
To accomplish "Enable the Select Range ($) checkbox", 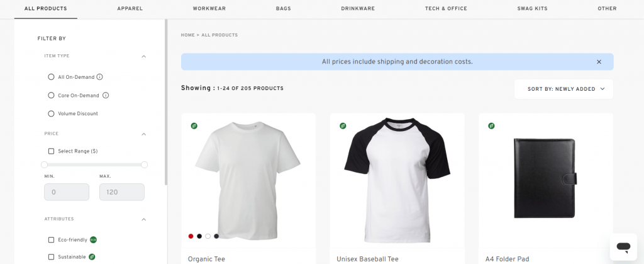I will tap(52, 151).
